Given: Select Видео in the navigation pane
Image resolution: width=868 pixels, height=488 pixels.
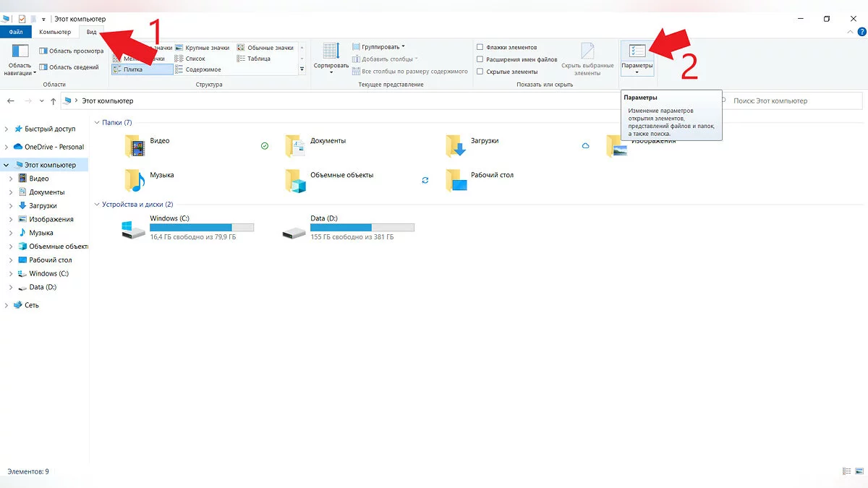Looking at the screenshot, I should [x=39, y=179].
